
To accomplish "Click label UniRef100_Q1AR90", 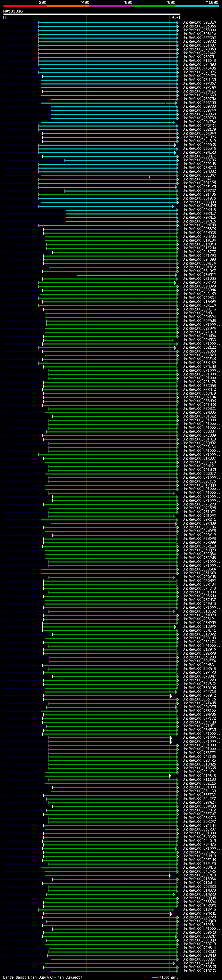I will coord(199,302).
